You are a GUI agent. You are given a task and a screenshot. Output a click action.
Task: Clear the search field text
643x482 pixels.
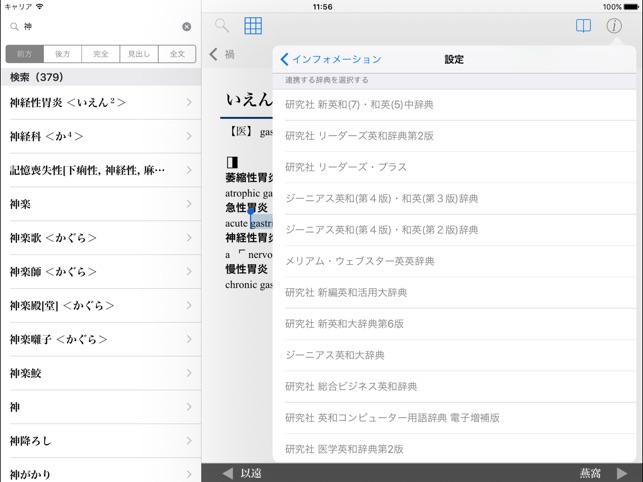click(186, 27)
